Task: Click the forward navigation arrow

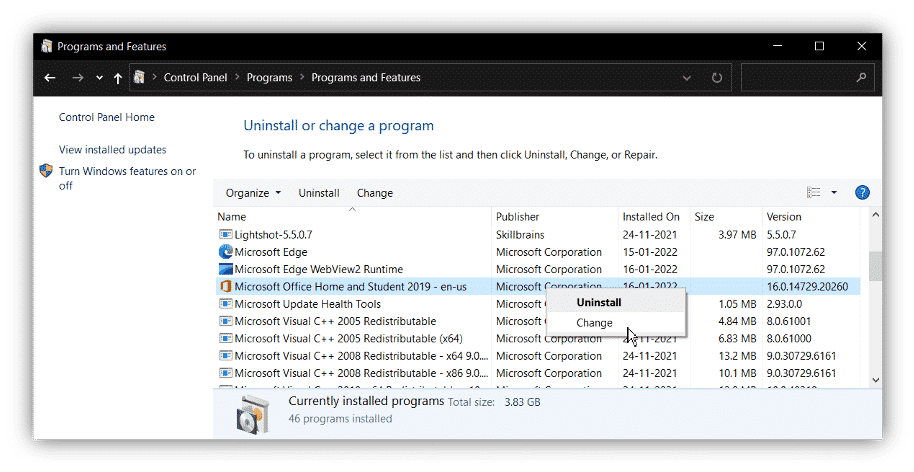Action: [x=78, y=78]
